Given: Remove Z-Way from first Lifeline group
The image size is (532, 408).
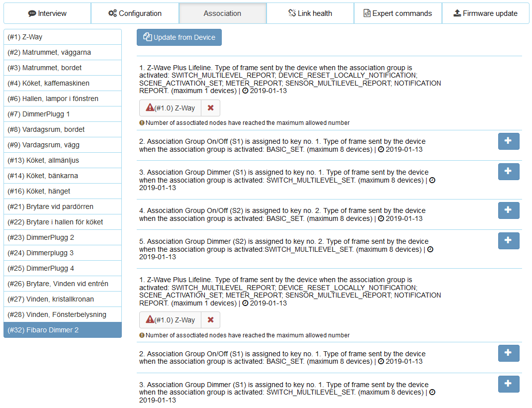Looking at the screenshot, I should pyautogui.click(x=210, y=108).
